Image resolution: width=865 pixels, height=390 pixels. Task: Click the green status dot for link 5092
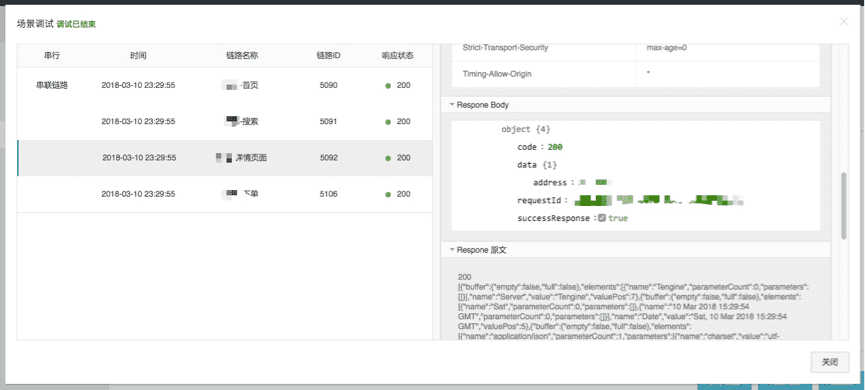388,158
